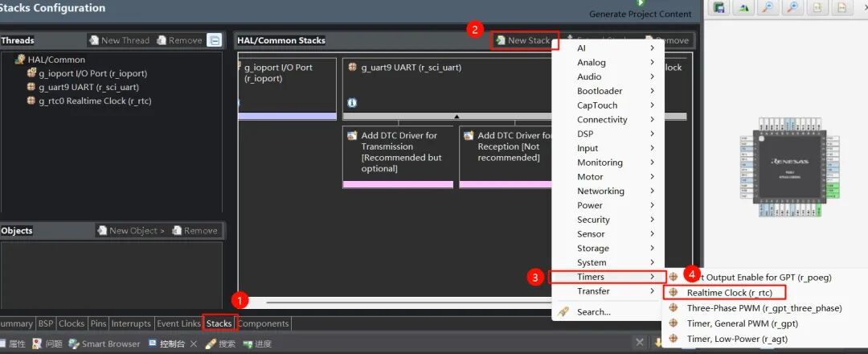Collapse the Threads panel with minimize icon
This screenshot has height=354, width=868.
tap(214, 40)
